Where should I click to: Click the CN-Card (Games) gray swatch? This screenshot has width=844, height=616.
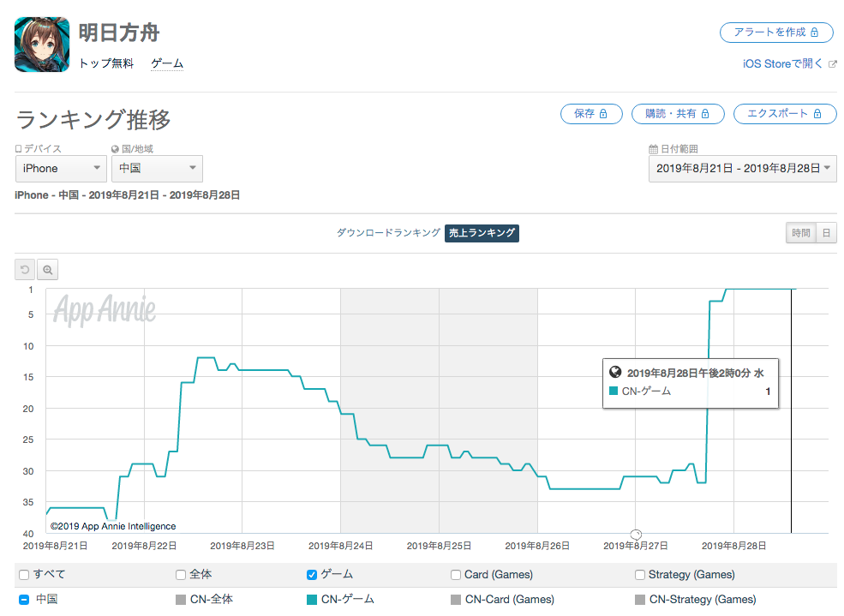pyautogui.click(x=456, y=600)
